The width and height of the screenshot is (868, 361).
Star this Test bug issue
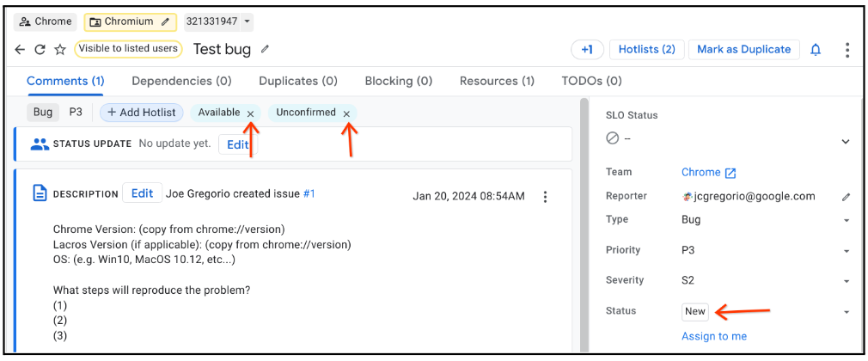pyautogui.click(x=60, y=50)
